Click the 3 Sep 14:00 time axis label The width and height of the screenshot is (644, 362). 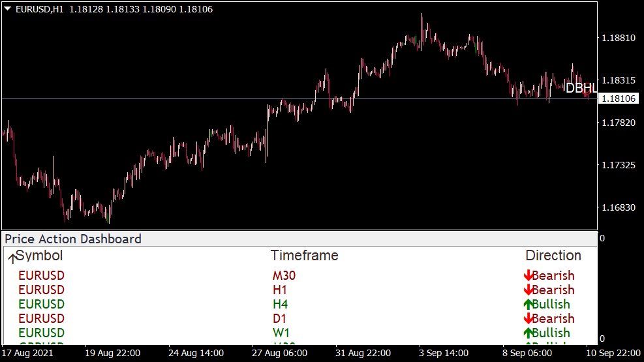444,353
